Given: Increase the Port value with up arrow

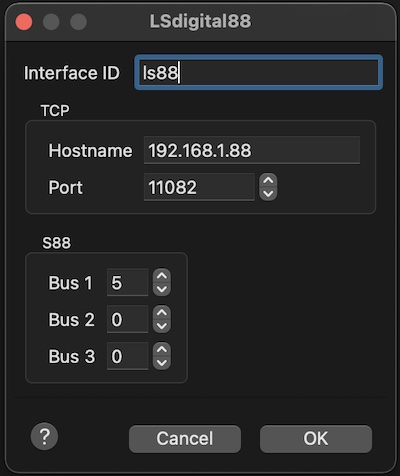Looking at the screenshot, I should 268,181.
